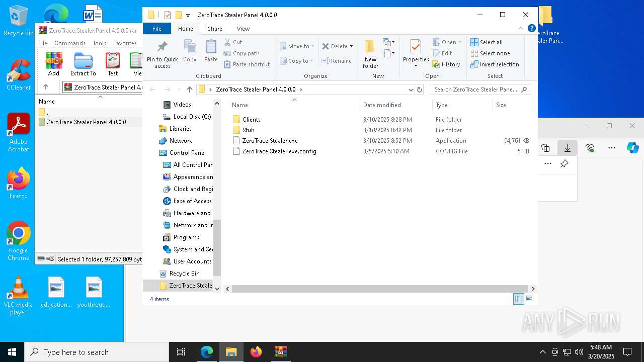Sort by Name column header
This screenshot has height=362, width=644.
point(294,105)
